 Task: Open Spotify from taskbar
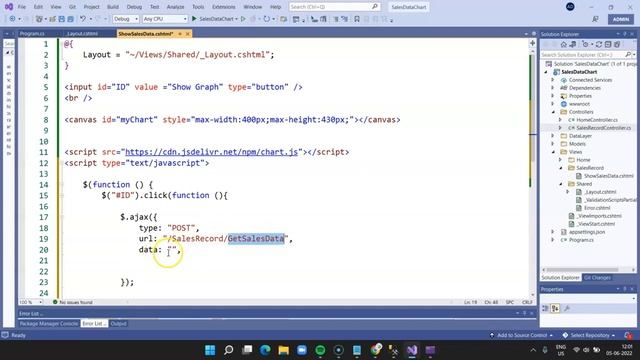[x=320, y=350]
